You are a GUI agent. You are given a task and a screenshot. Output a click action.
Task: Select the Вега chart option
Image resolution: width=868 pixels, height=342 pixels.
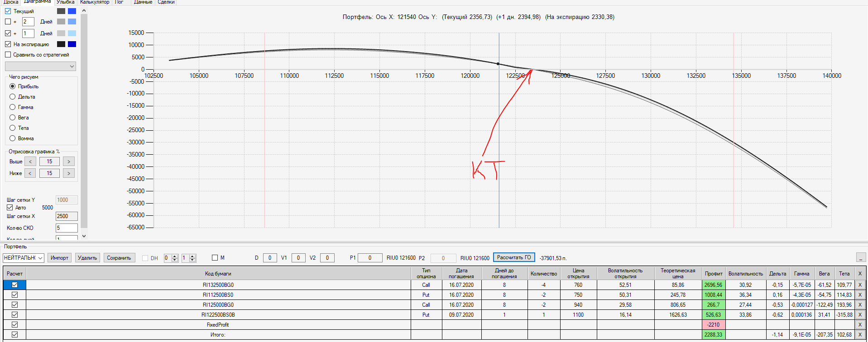pyautogui.click(x=13, y=118)
